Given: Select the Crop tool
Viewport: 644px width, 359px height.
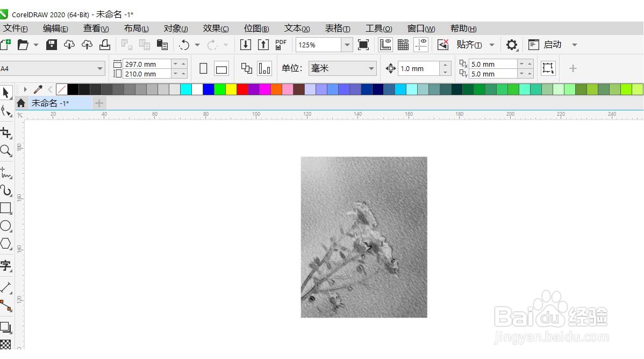Looking at the screenshot, I should (6, 132).
